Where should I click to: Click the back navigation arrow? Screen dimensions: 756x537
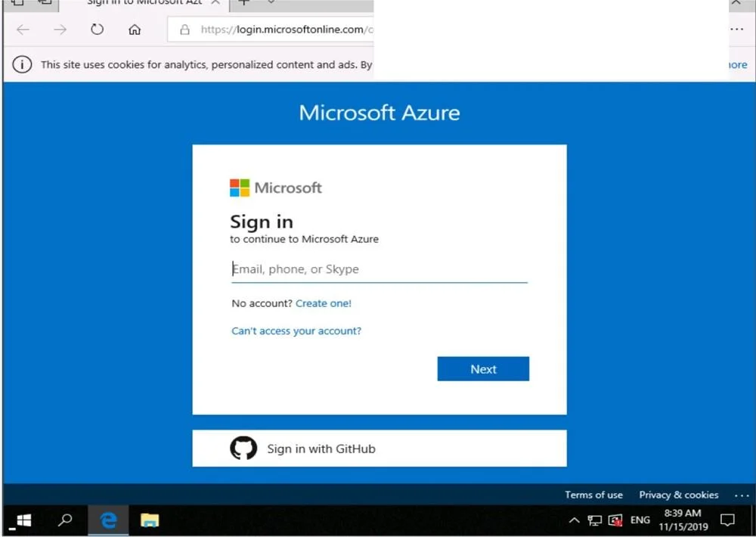pyautogui.click(x=23, y=30)
